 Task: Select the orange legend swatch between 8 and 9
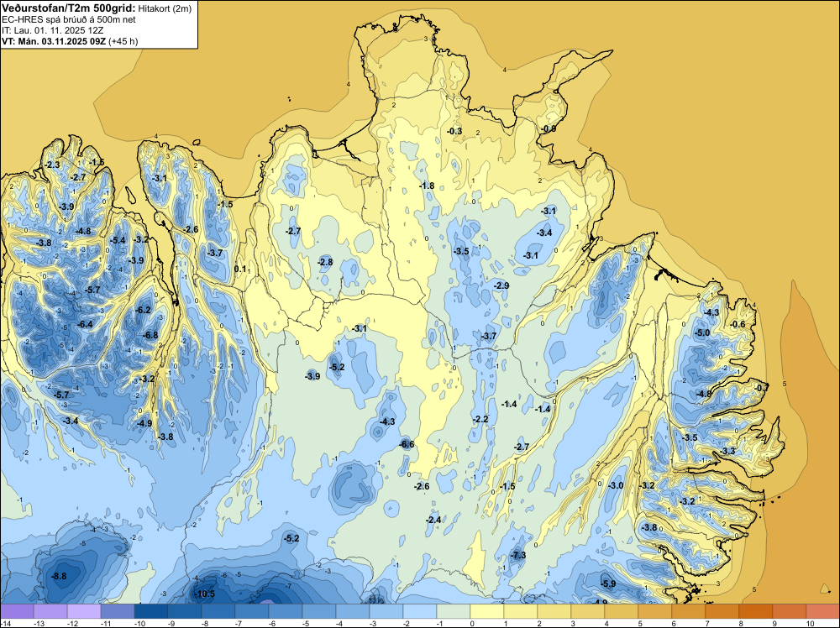tap(755, 611)
